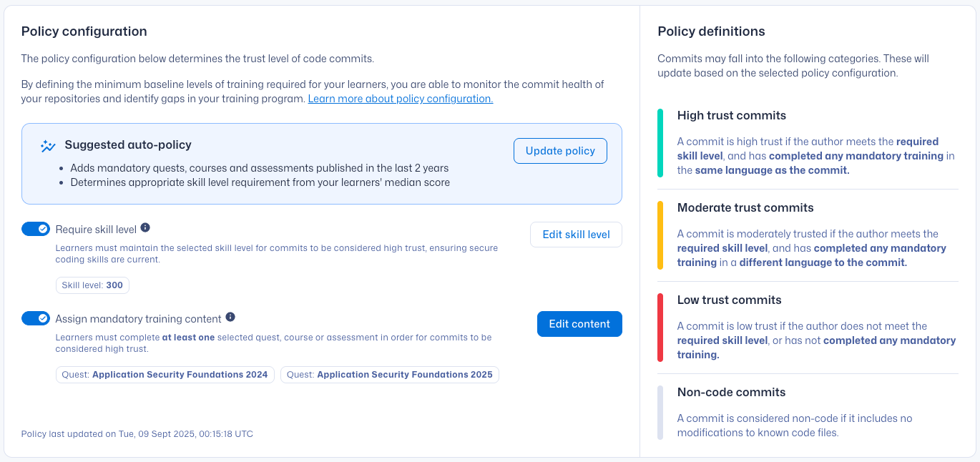Select the Skill level: 300 chip
Screen dimensions: 980x462
coord(92,285)
